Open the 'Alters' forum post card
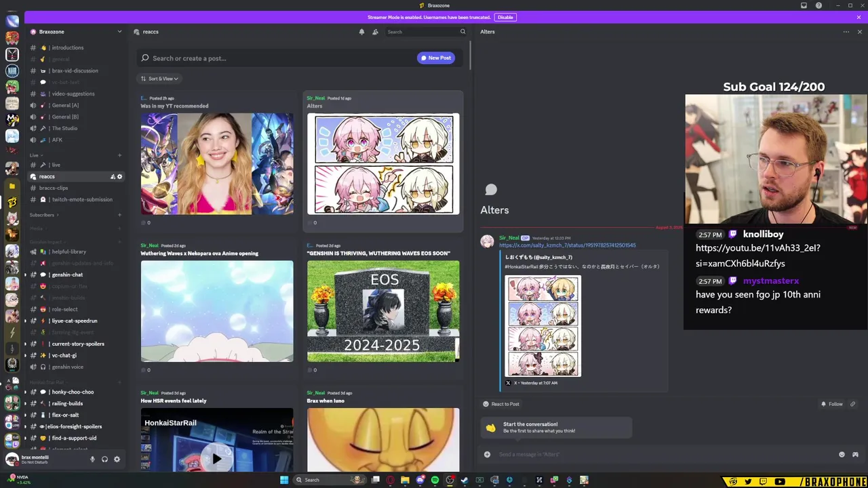868x488 pixels. 383,161
